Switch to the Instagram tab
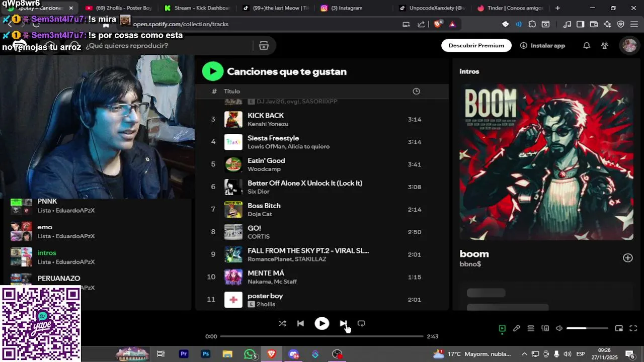This screenshot has width=644, height=362. (x=354, y=8)
